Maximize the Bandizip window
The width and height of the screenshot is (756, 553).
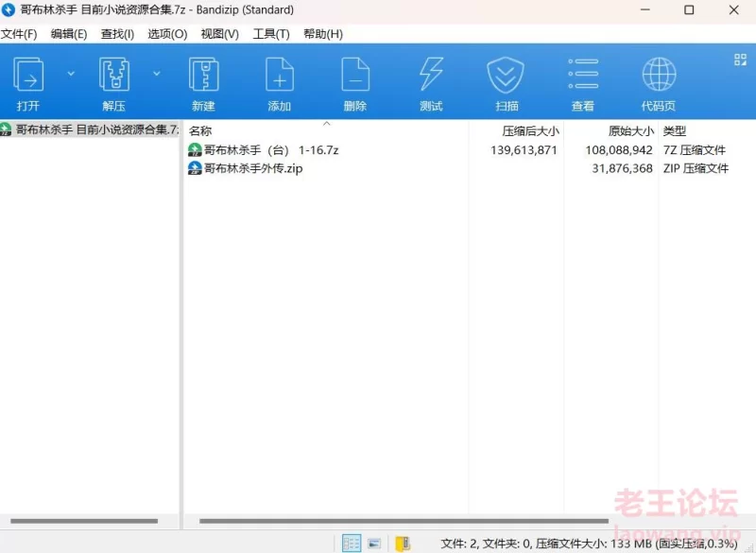(x=689, y=9)
